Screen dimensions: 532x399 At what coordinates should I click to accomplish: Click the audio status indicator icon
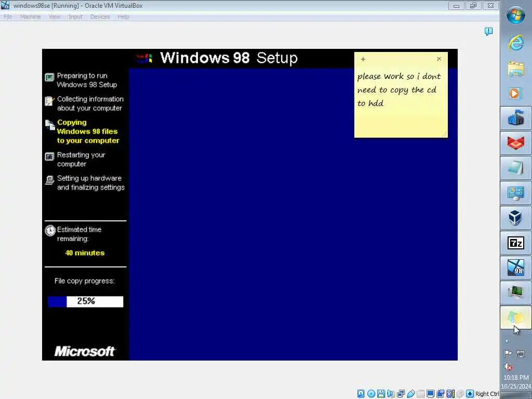[391, 394]
